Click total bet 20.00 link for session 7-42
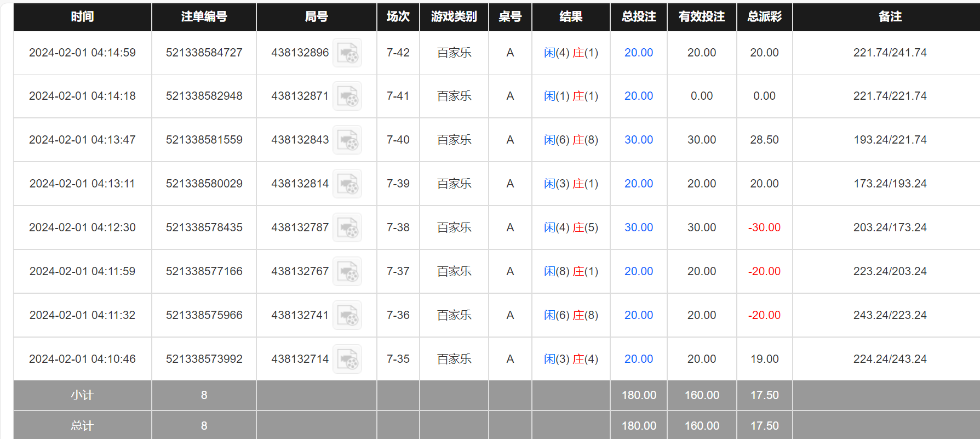Viewport: 980px width, 439px height. [639, 53]
